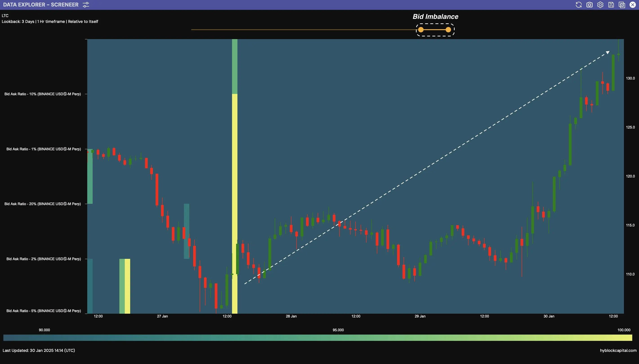Click the left orange range slider handle
639x364 pixels.
pyautogui.click(x=421, y=30)
